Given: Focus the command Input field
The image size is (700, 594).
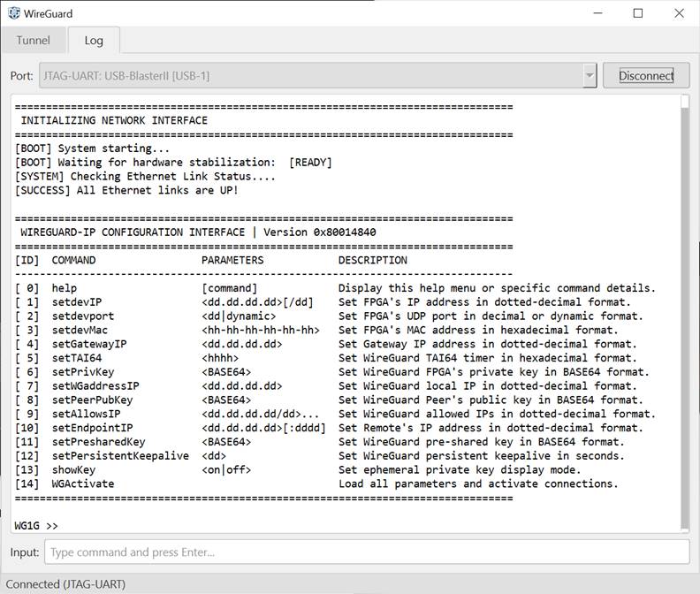Looking at the screenshot, I should (x=367, y=552).
